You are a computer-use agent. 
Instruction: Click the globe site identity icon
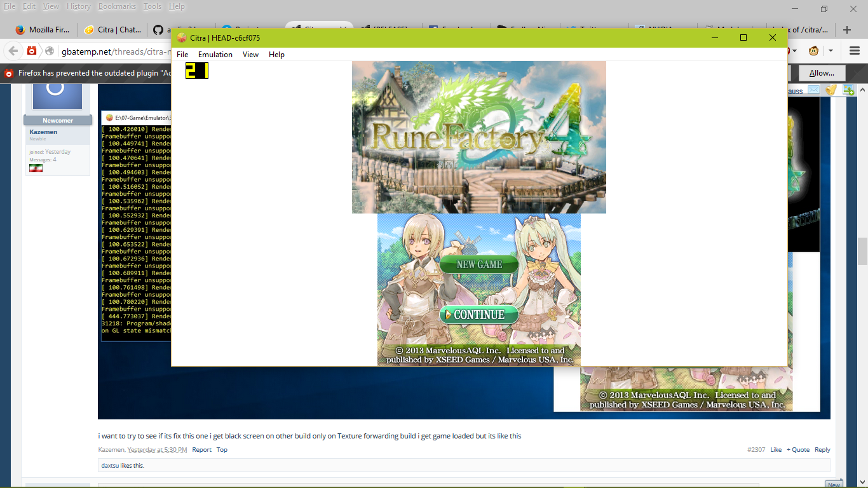50,51
